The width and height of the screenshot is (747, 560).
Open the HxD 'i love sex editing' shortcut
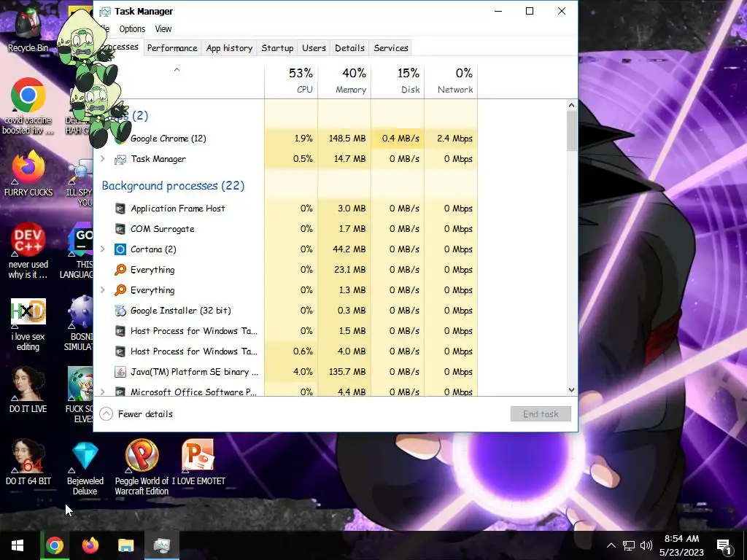(28, 324)
